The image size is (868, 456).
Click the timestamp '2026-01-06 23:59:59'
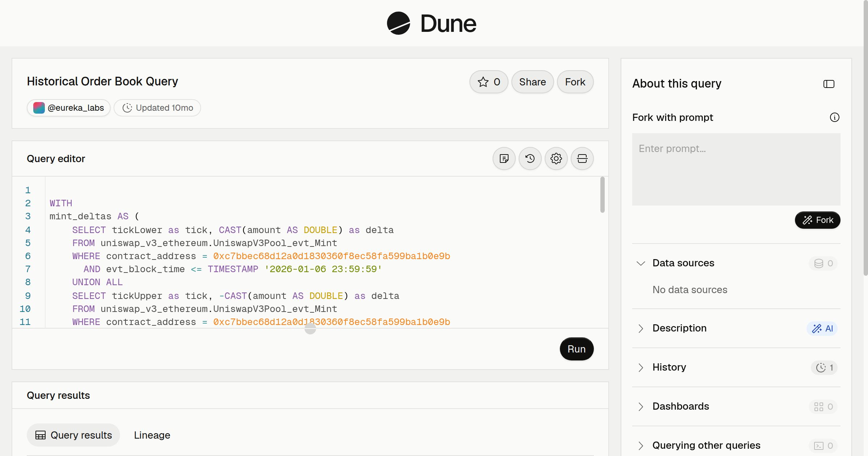323,269
